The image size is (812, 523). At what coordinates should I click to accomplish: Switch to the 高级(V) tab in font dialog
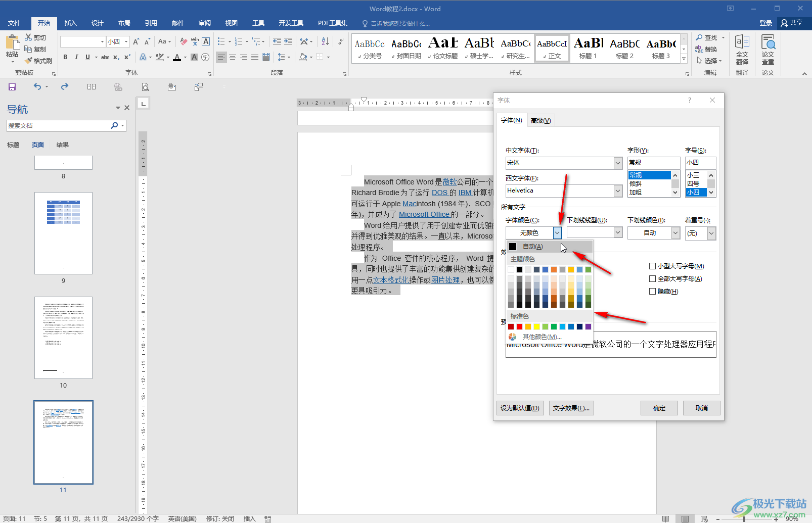540,120
